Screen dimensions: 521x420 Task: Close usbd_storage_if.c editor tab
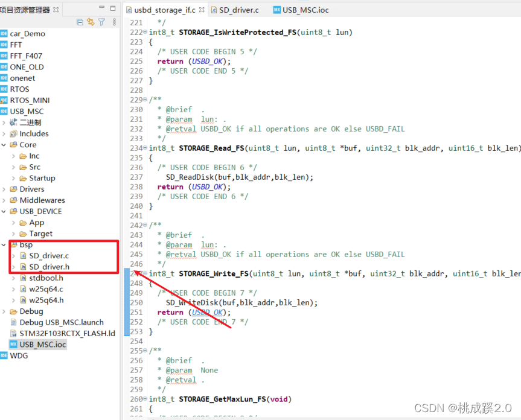coord(202,10)
